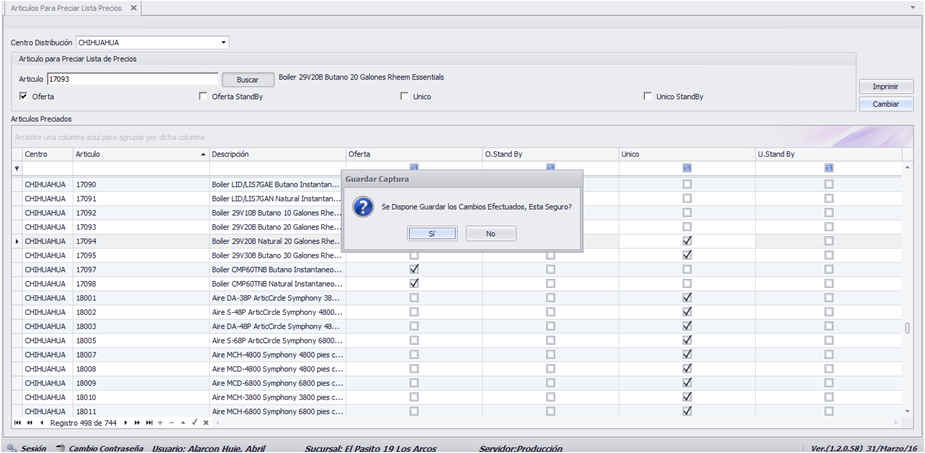
Task: Open the tab list dropdown arrow
Action: (913, 8)
